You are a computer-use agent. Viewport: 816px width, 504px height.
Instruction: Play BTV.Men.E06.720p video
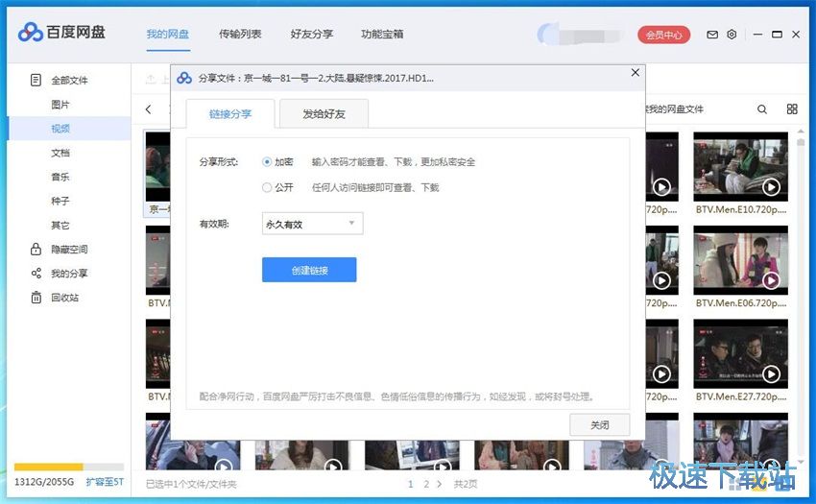pos(771,280)
